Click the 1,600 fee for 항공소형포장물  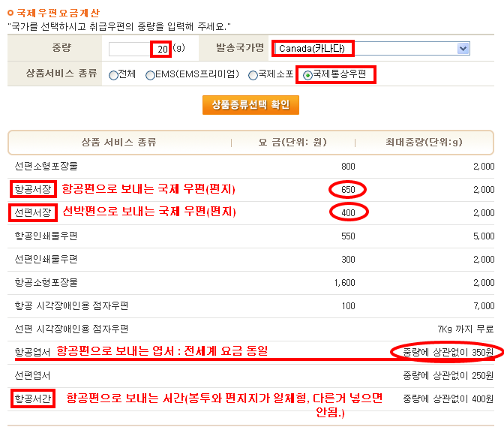coord(344,283)
